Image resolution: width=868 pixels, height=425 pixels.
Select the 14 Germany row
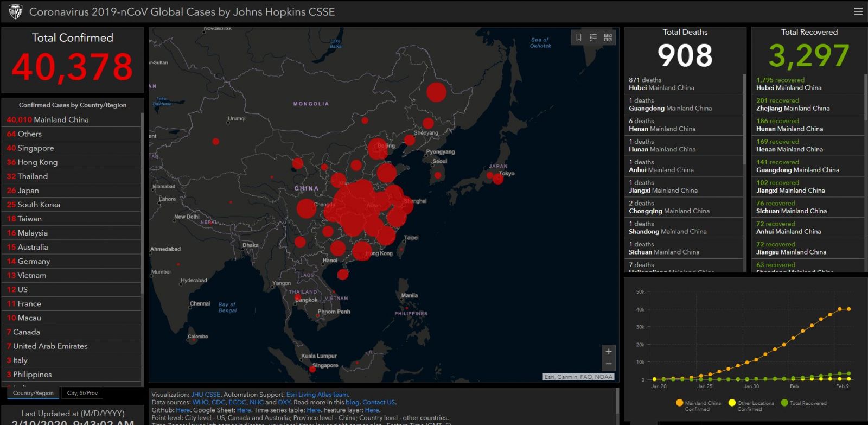click(71, 261)
